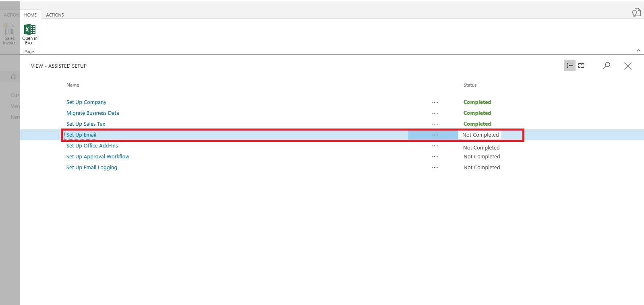Collapse the ribbon with the chevron
The image size is (644, 305).
638,50
